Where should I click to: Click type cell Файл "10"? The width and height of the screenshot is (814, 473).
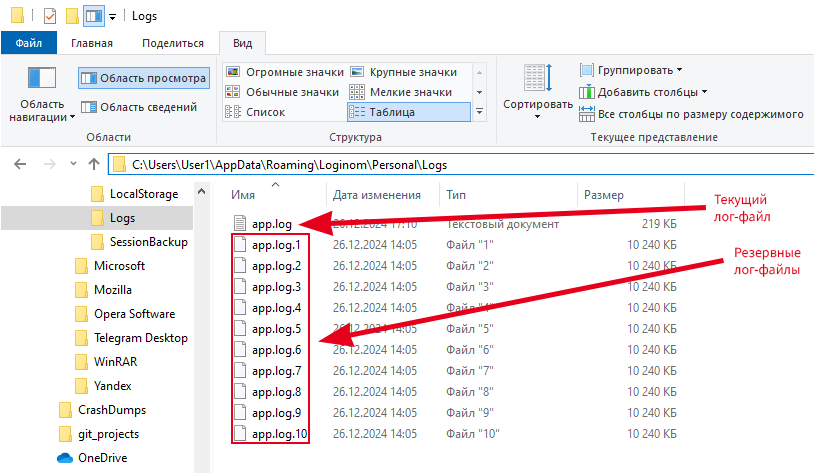click(473, 434)
